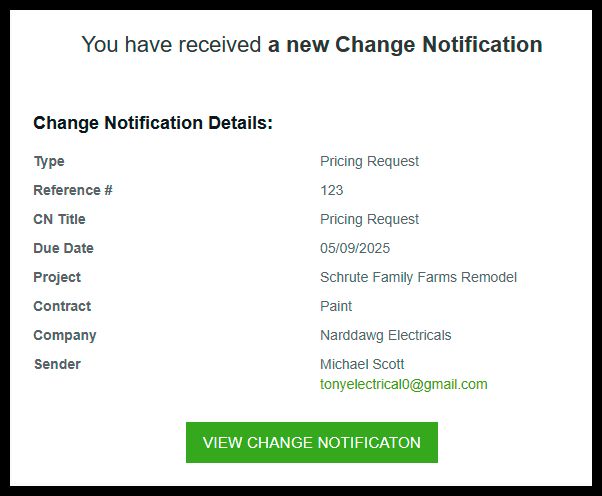The height and width of the screenshot is (496, 602).
Task: Click the Sender field label
Action: [x=58, y=364]
